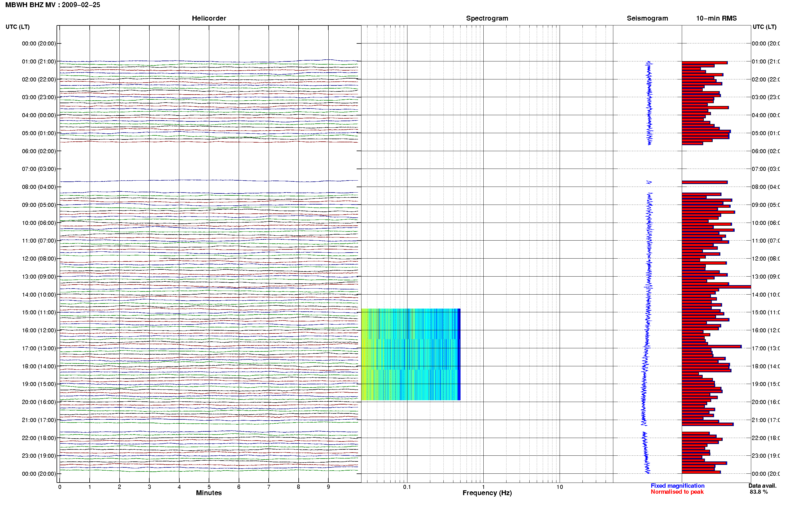Click the 'Frequency (Hz)' x-axis label

click(487, 493)
